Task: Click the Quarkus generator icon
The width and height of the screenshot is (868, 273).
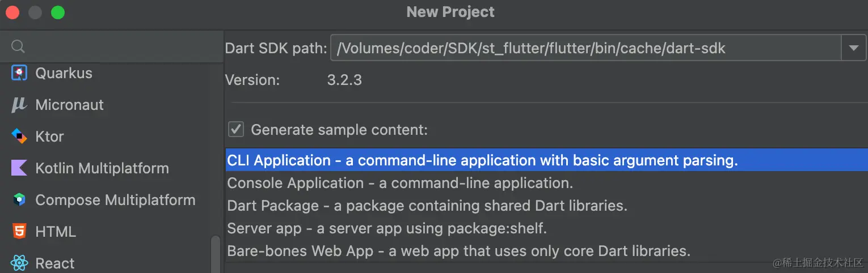Action: (19, 73)
